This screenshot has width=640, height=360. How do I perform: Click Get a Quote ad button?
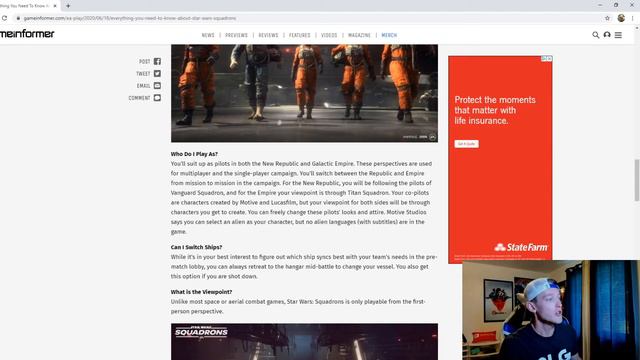tap(467, 144)
